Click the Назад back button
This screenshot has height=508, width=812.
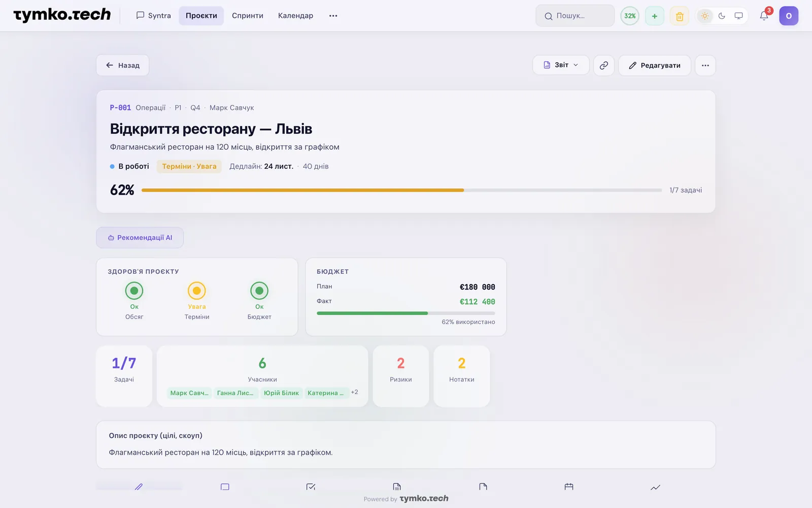pos(122,65)
